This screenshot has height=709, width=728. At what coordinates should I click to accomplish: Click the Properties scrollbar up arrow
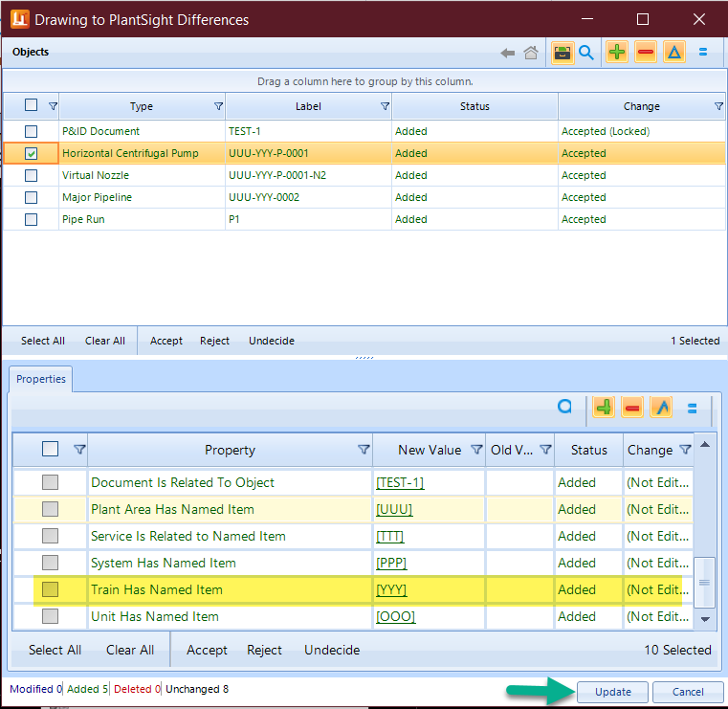705,445
